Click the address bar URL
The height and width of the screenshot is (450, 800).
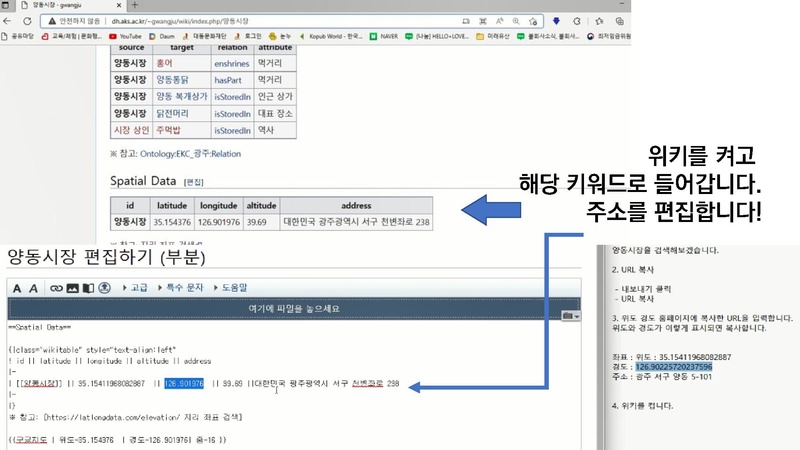coord(180,21)
